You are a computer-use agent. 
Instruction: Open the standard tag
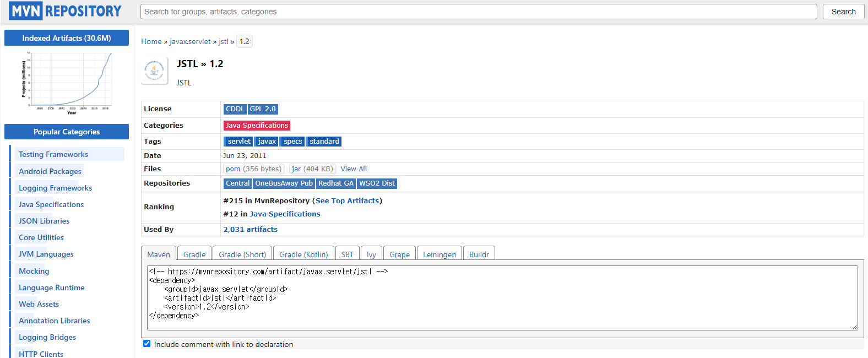[324, 142]
